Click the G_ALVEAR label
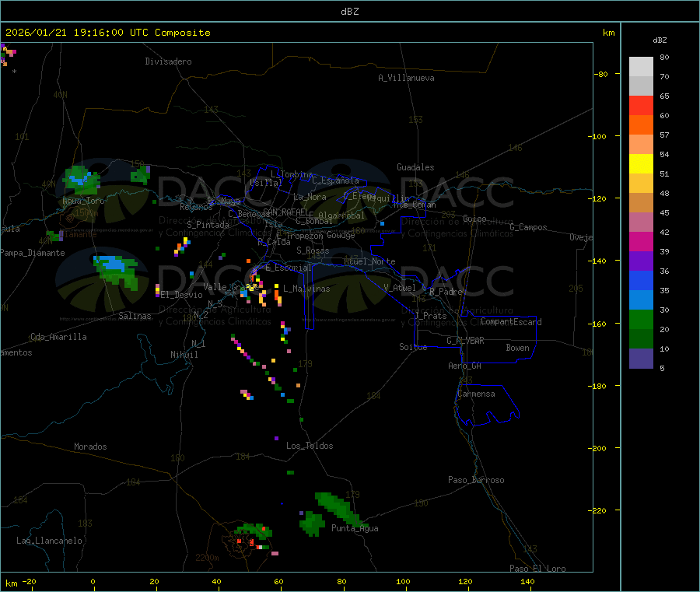This screenshot has width=700, height=592. tap(466, 341)
